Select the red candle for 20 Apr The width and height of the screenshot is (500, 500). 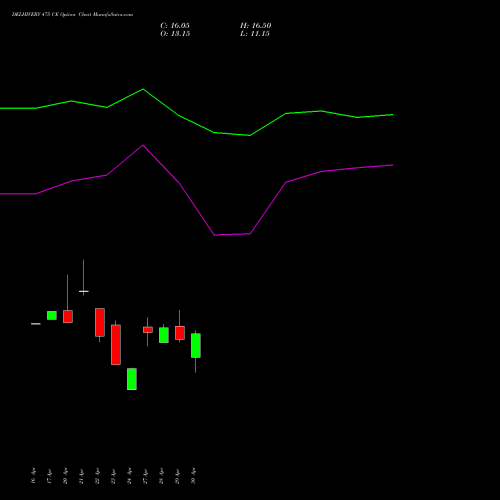click(x=68, y=316)
